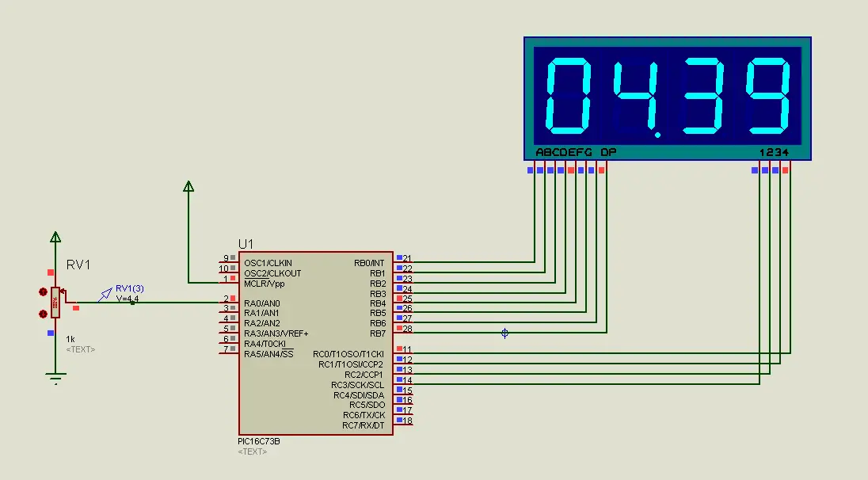Screen dimensions: 868x480
Task: Click pin number 9 on U1
Action: pyautogui.click(x=226, y=258)
